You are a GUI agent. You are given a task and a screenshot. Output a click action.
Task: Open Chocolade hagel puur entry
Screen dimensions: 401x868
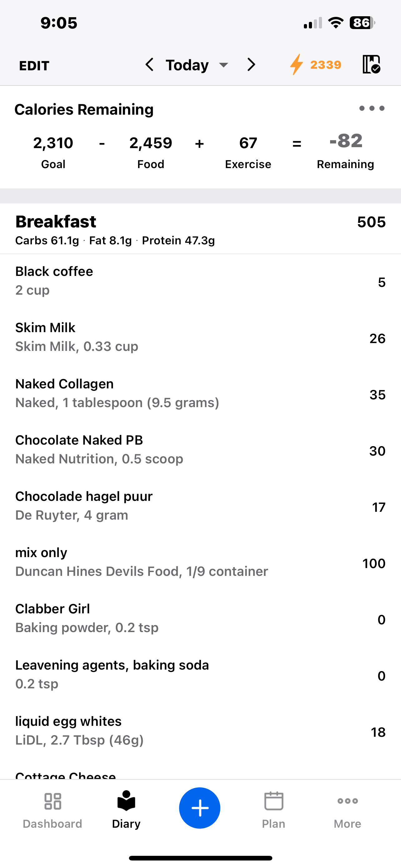click(200, 506)
